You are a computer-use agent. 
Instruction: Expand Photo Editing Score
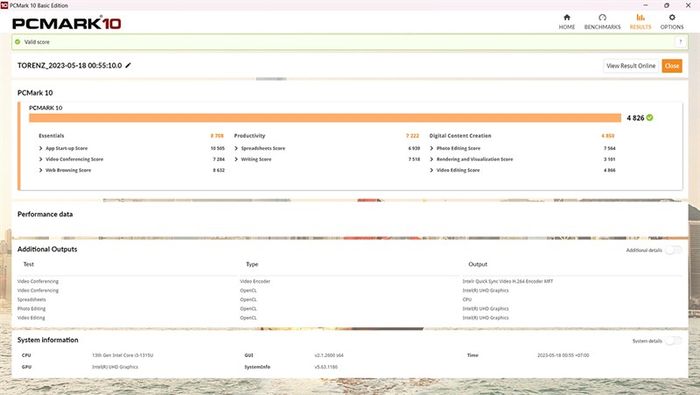click(x=432, y=148)
